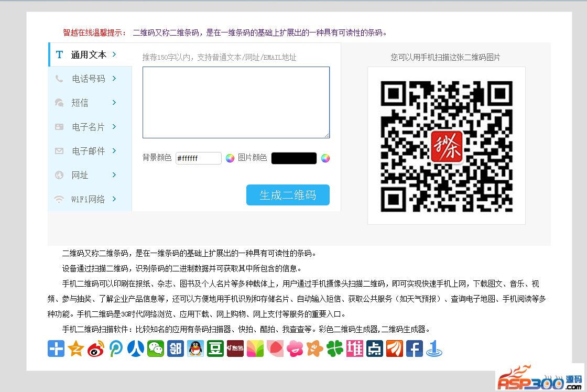Click the 生成二维码 button
587x392 pixels.
click(288, 195)
